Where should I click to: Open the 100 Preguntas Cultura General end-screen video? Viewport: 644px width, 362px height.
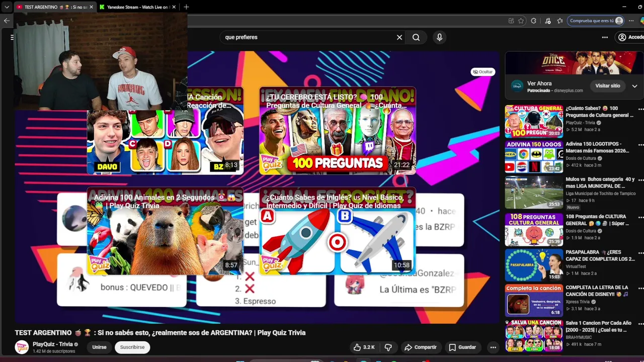pos(338,131)
